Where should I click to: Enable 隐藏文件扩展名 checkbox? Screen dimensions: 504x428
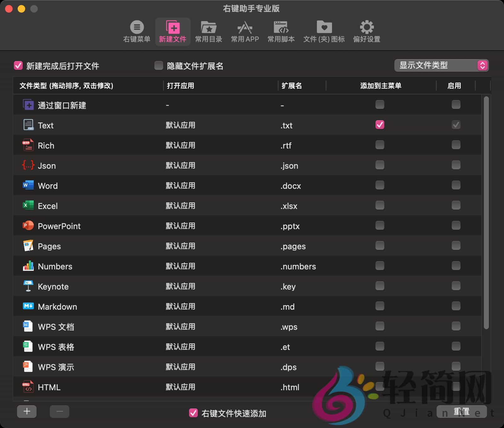(x=159, y=66)
